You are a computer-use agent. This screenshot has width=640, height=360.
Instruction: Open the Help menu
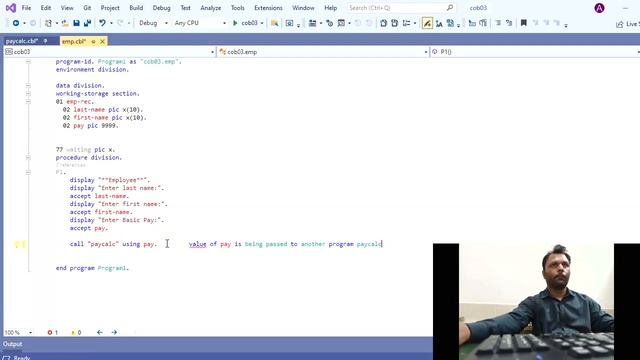[330, 8]
